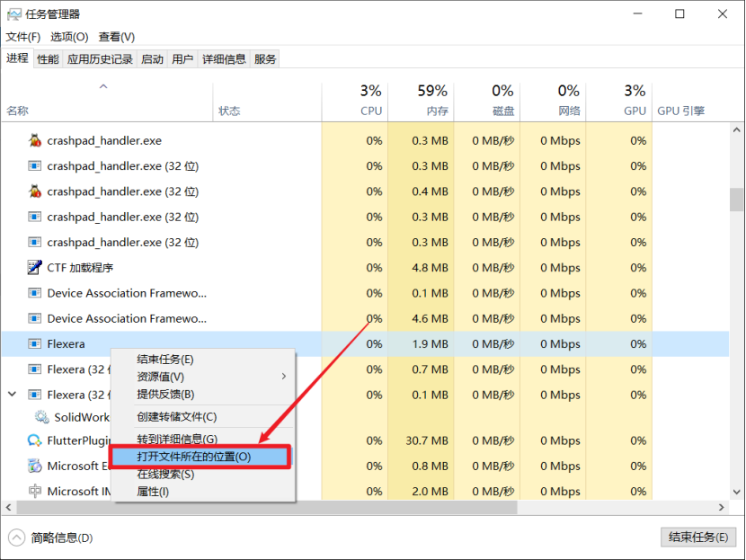Click the 结束任务 button
This screenshot has width=746, height=560.
click(698, 537)
